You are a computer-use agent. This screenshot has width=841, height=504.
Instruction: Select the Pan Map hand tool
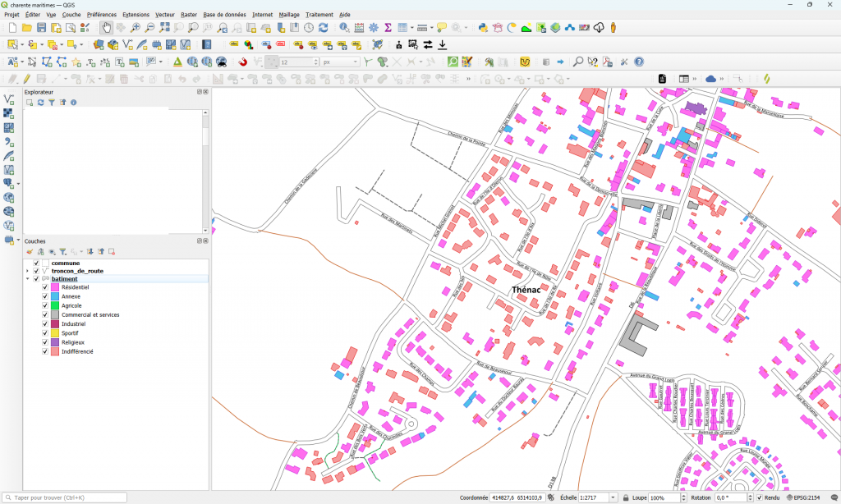pos(107,28)
